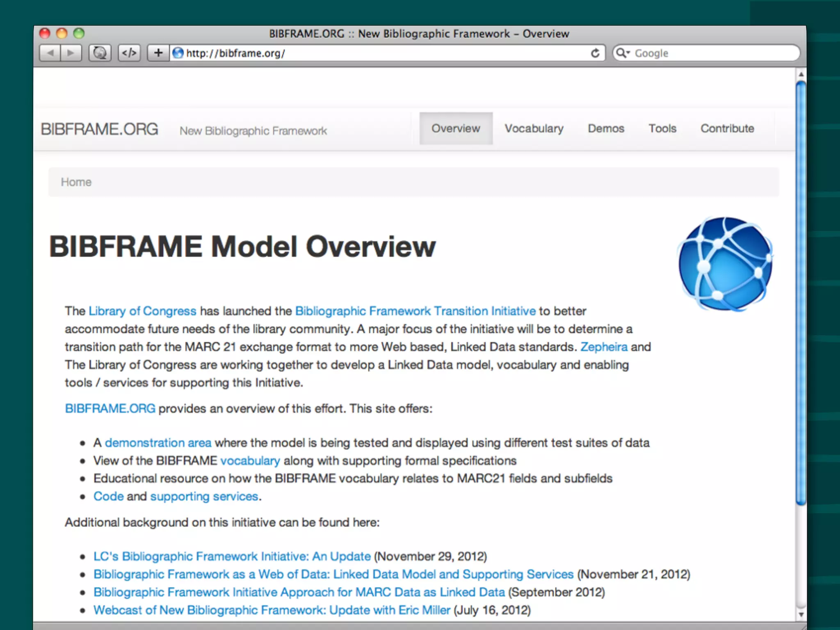840x630 pixels.
Task: Click the site favicon in address bar
Action: 178,53
